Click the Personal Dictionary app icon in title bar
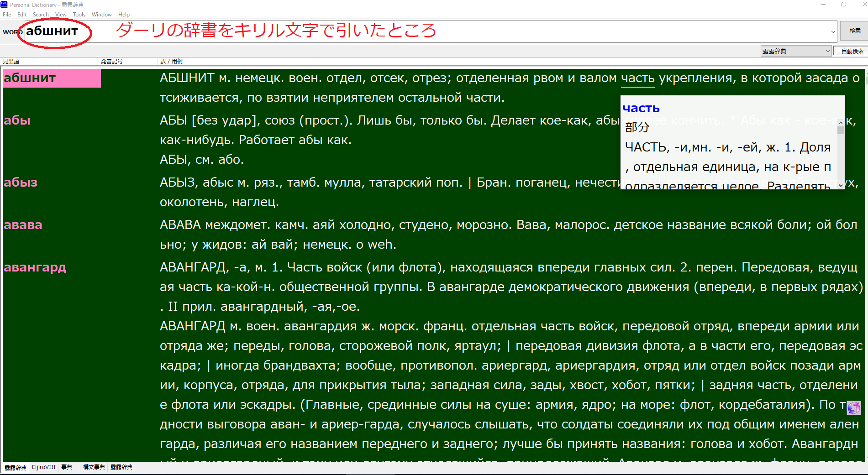Screen dimensions: 868x475 (x=4, y=5)
